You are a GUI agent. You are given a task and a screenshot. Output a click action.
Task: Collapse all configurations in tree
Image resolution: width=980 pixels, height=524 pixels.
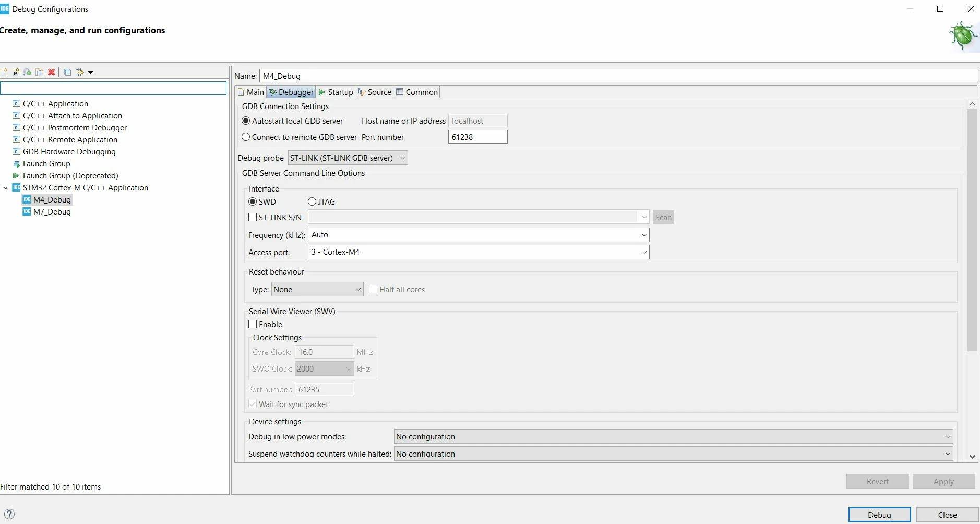point(67,73)
